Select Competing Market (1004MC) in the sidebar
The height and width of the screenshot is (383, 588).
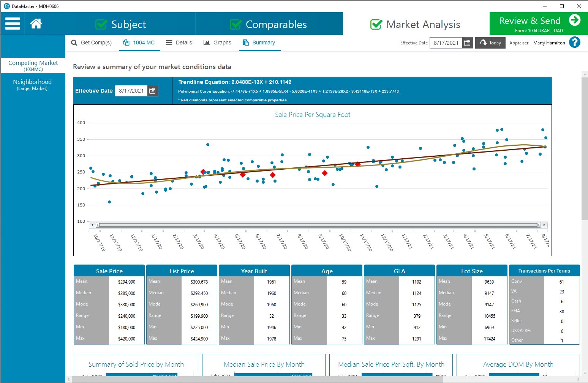pos(33,66)
